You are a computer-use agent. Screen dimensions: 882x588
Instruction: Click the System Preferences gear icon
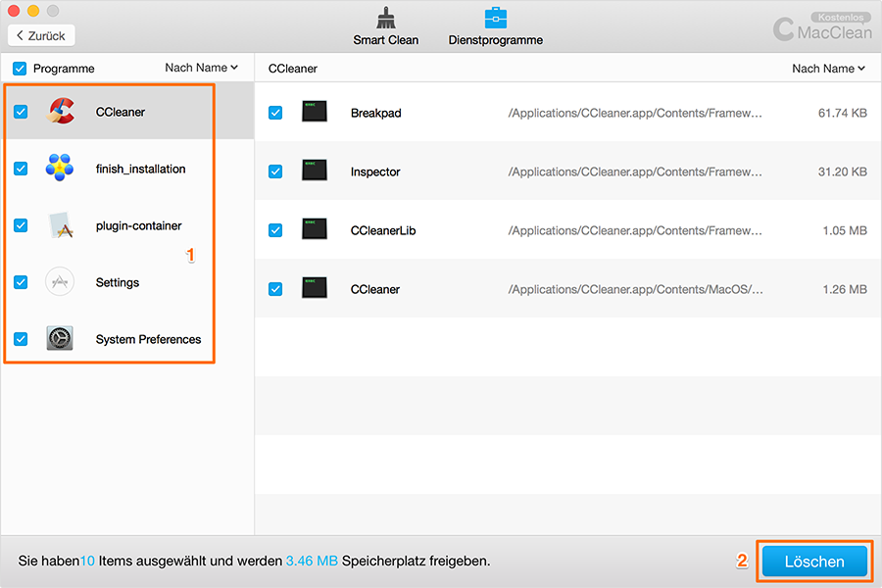[x=60, y=338]
